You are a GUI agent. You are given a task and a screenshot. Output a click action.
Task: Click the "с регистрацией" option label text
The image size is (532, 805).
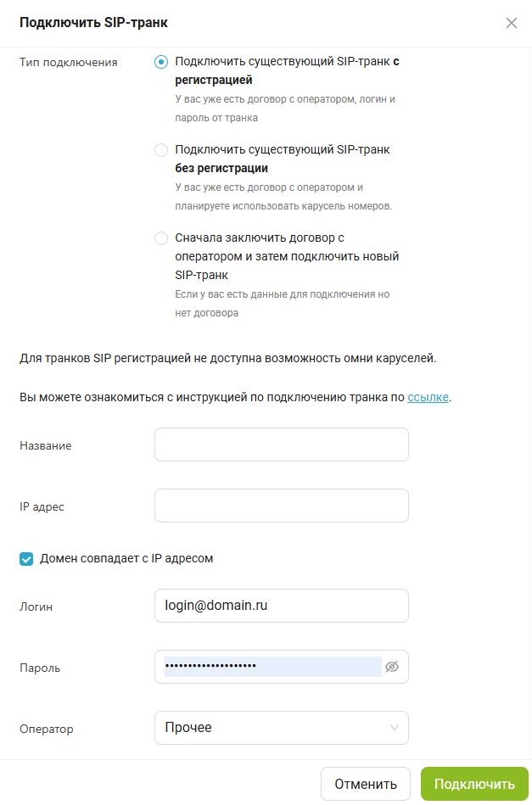click(286, 70)
